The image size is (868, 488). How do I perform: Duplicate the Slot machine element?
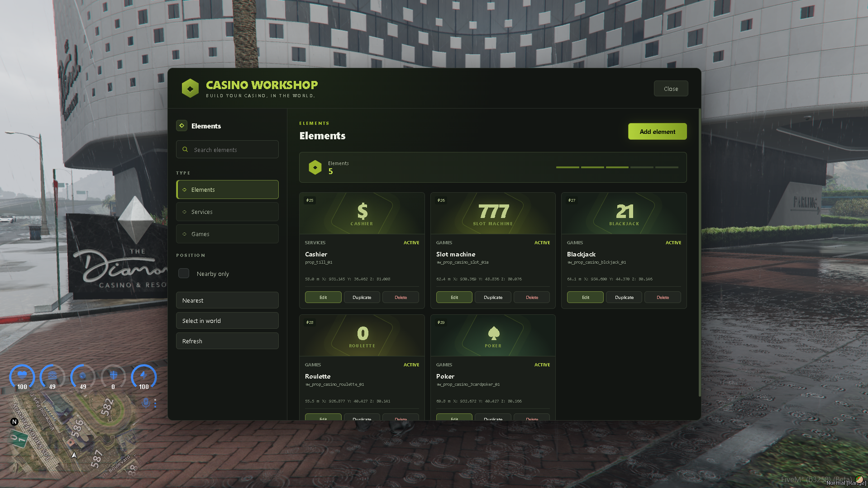click(493, 297)
